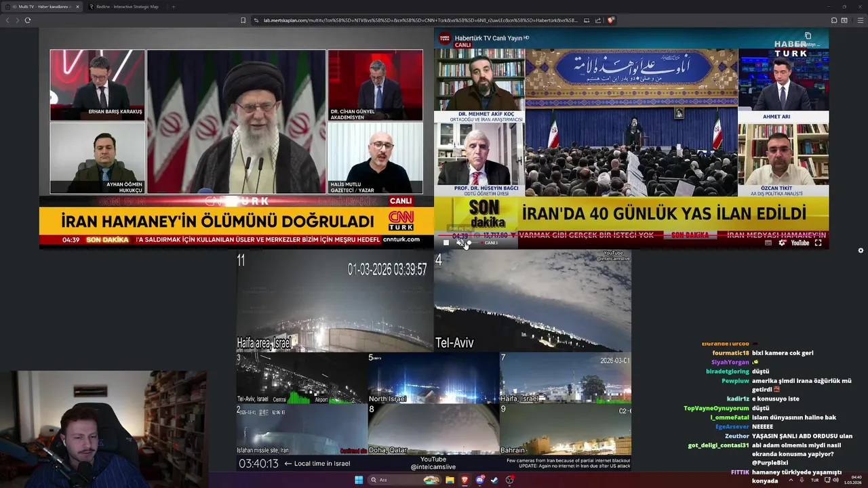Click Pewpiuw username in chat
868x488 pixels.
point(735,381)
